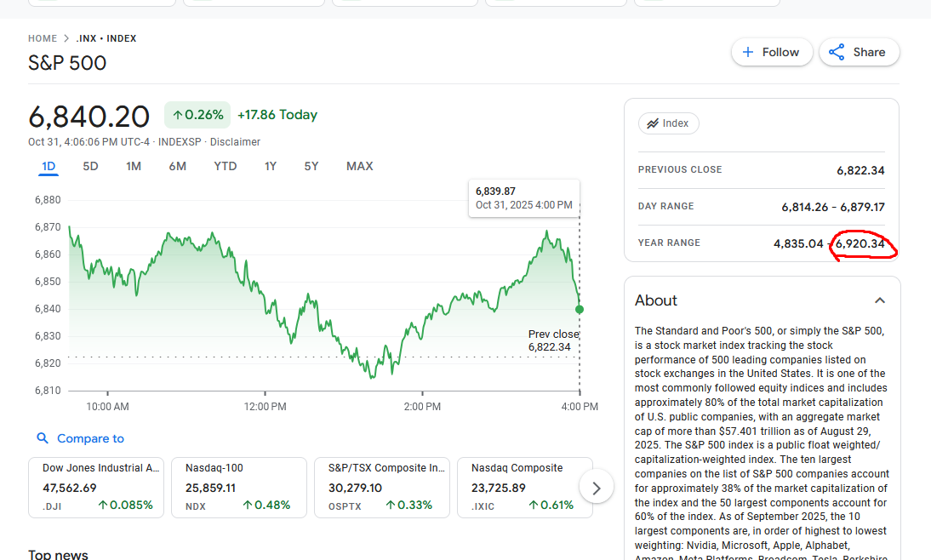Click the plus icon on Follow button

click(x=748, y=52)
